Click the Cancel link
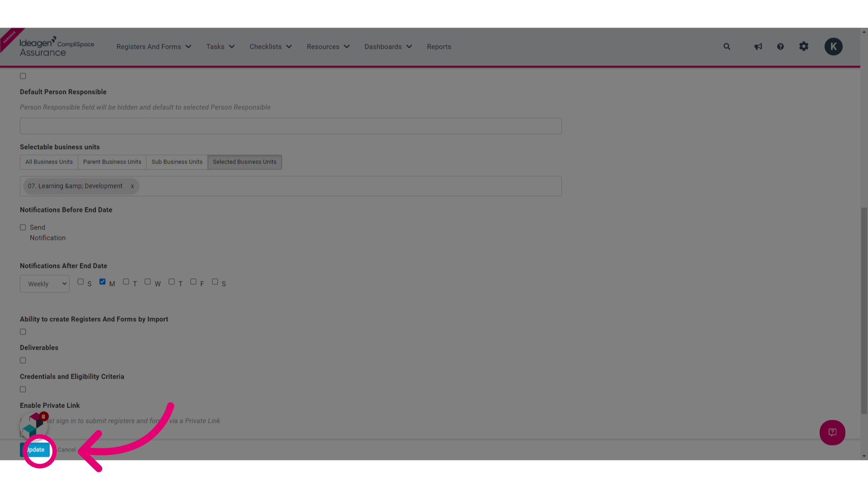Screen dimensions: 868x488 click(x=66, y=450)
